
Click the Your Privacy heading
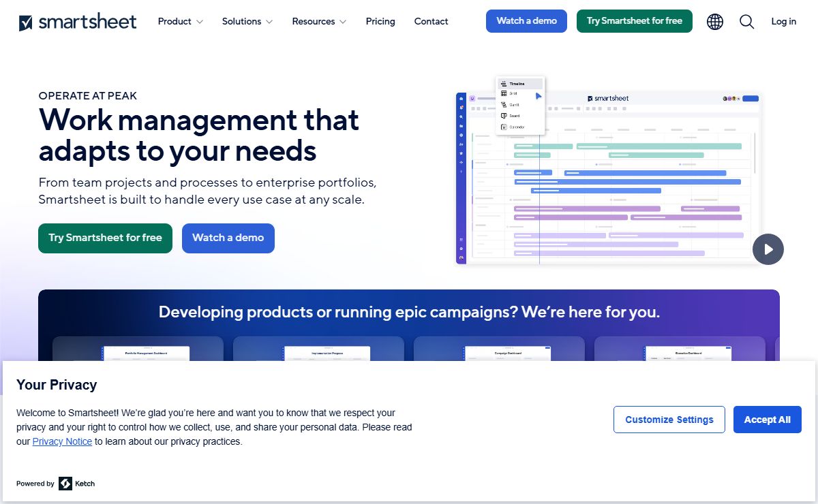[57, 385]
